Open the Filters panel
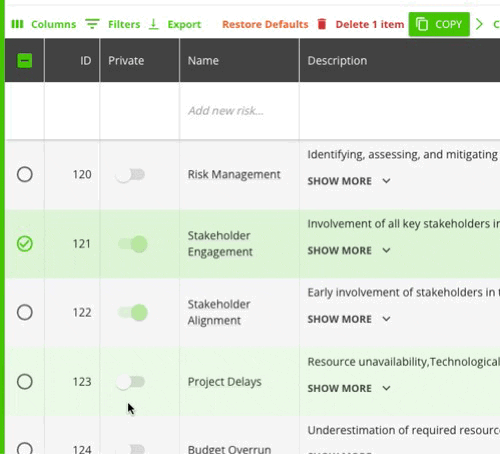 coord(124,24)
